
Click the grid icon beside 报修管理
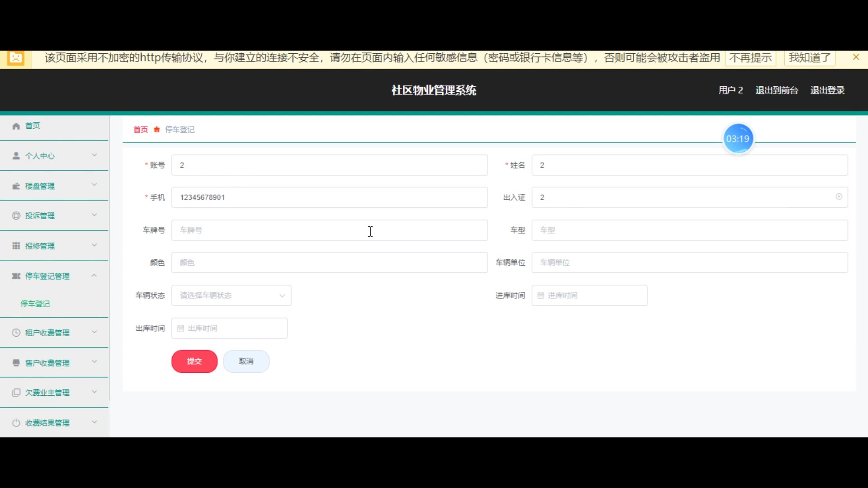coord(16,246)
